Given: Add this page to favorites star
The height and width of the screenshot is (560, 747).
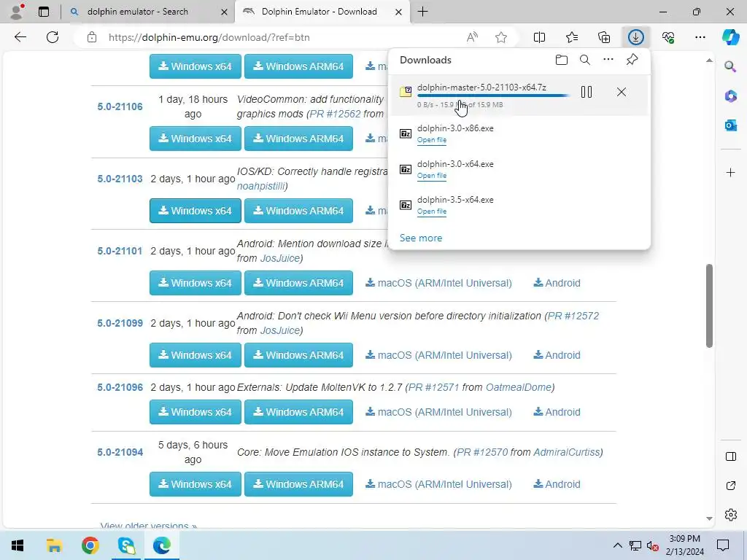Looking at the screenshot, I should click(501, 37).
